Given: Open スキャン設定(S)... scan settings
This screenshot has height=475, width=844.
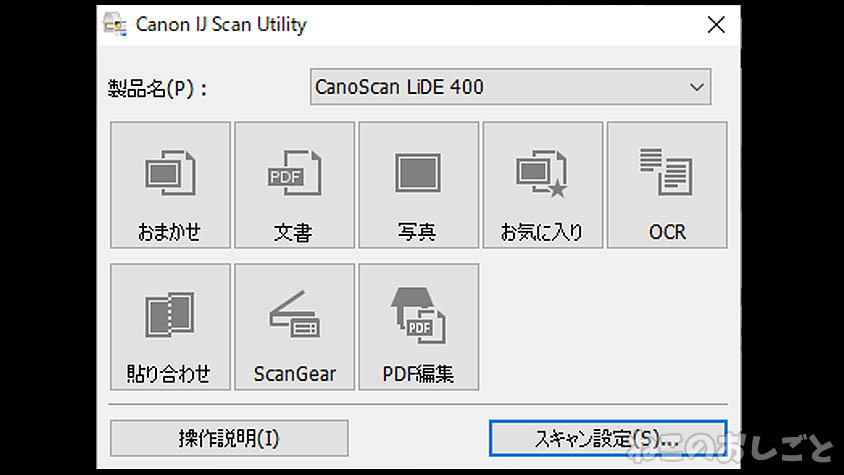Looking at the screenshot, I should coord(608,438).
